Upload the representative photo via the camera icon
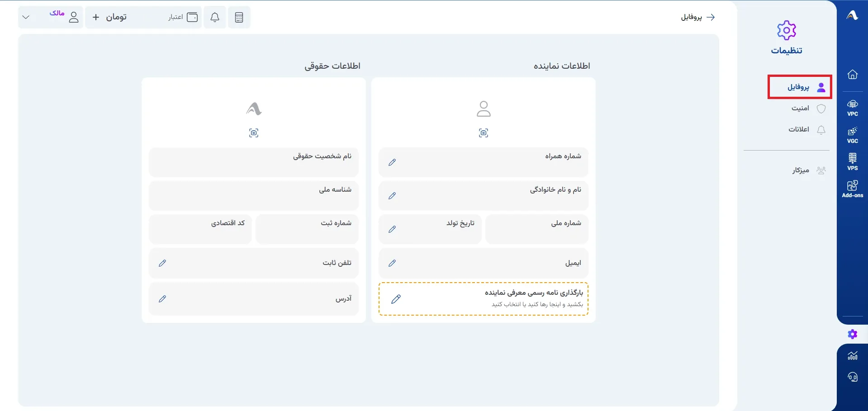 click(x=484, y=132)
